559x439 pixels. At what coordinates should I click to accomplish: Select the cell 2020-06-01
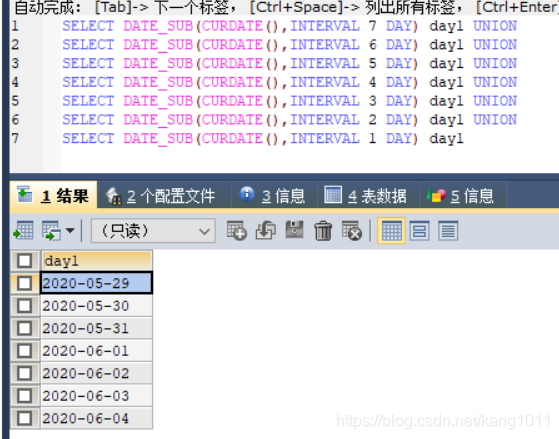pyautogui.click(x=97, y=351)
